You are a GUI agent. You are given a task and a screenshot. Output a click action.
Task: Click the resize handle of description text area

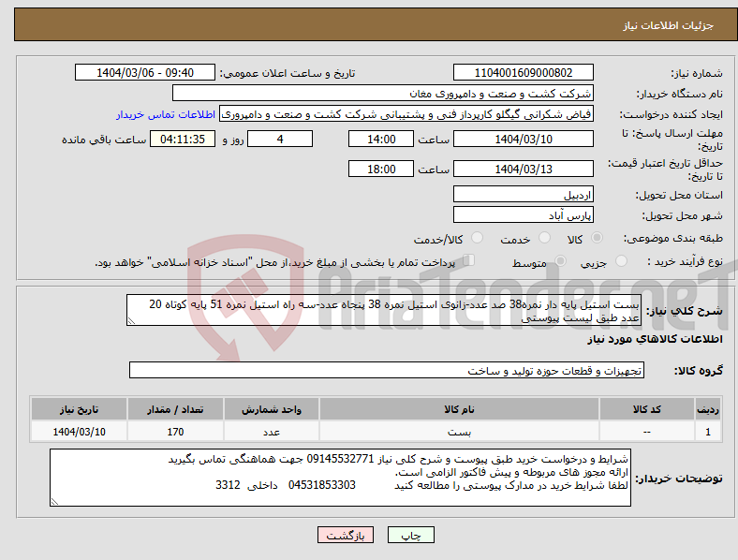(x=131, y=321)
